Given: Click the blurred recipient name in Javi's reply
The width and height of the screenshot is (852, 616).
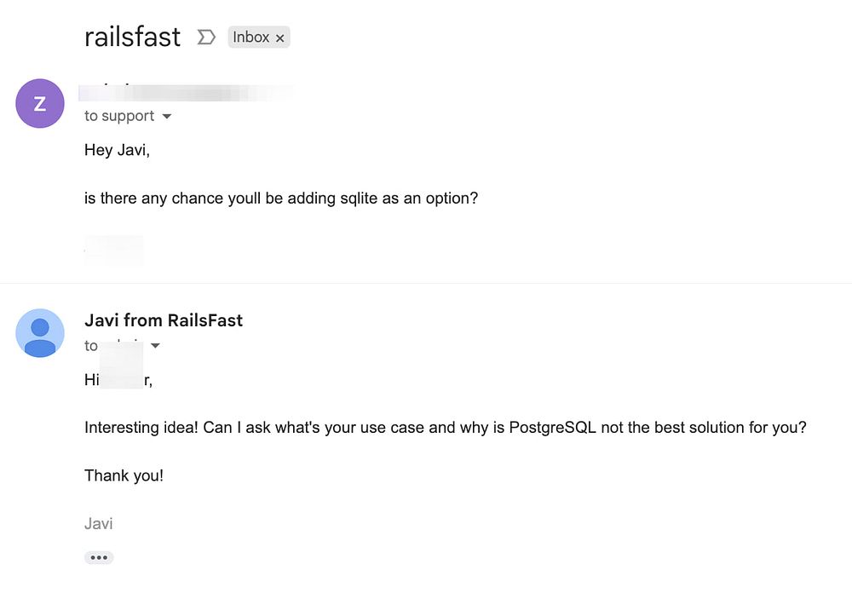Looking at the screenshot, I should point(122,345).
